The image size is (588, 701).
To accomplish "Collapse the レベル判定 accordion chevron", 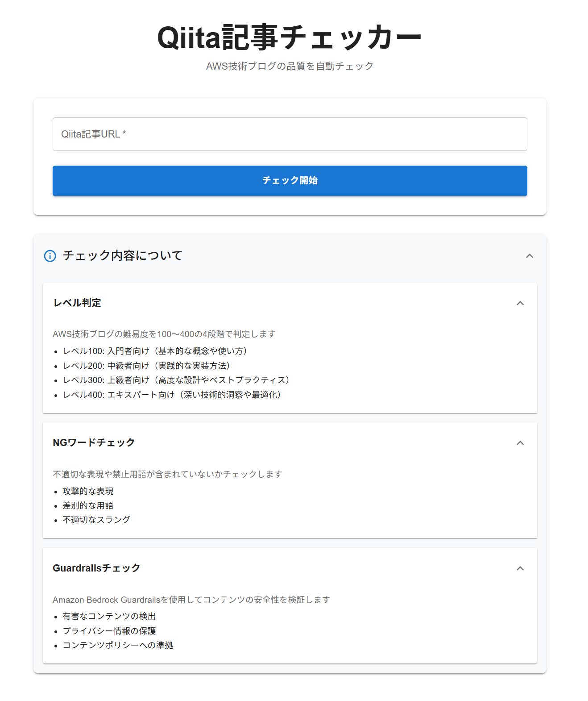I will [520, 303].
